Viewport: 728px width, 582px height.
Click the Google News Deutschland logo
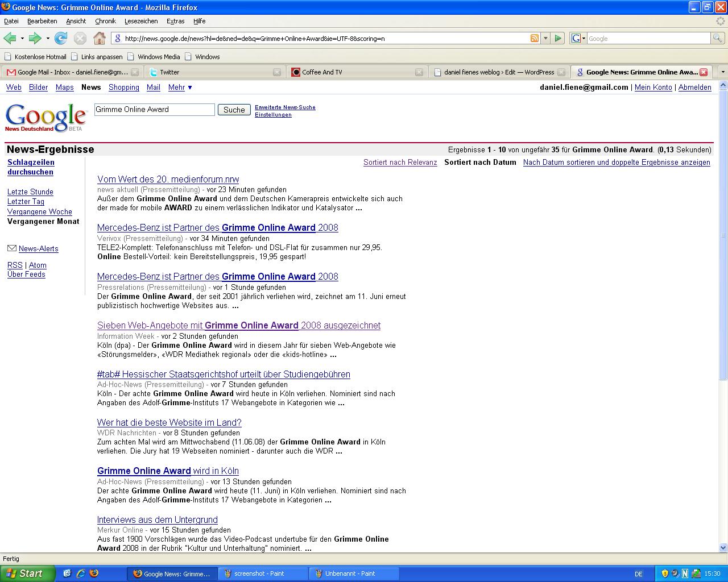click(45, 118)
